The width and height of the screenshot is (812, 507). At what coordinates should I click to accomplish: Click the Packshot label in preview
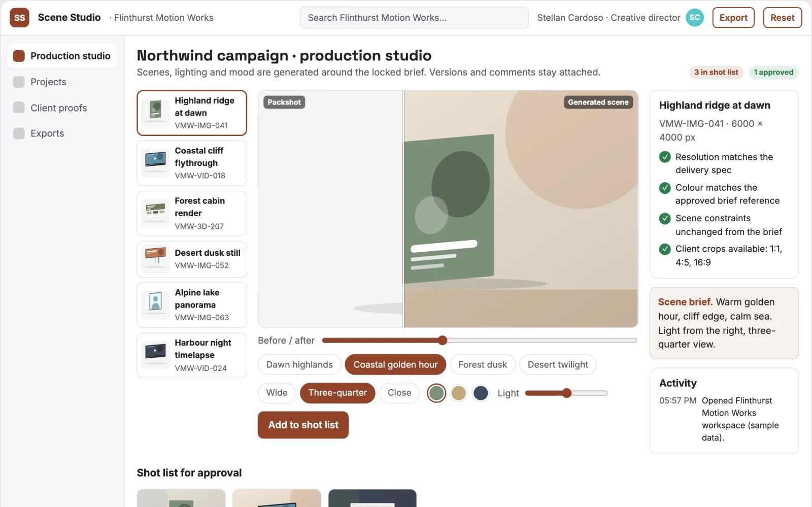tap(284, 102)
